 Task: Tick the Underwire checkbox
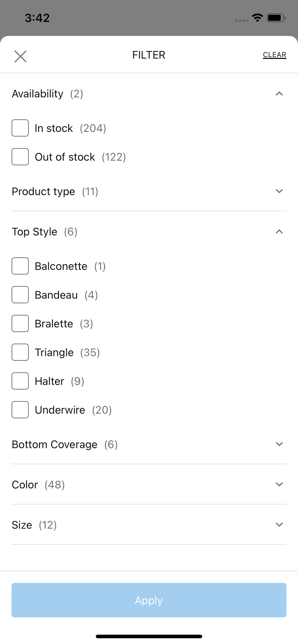(20, 410)
